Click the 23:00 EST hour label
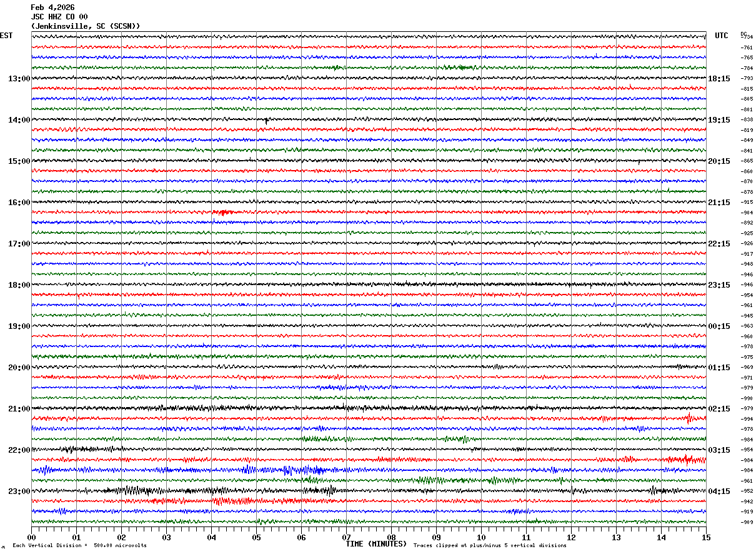Screen dimensions: 756x554 (x=19, y=491)
